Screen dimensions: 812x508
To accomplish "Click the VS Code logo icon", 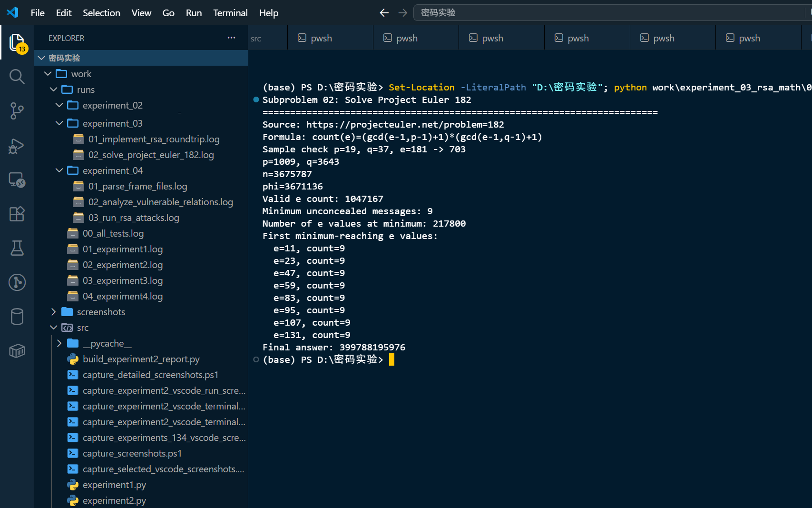I will point(13,13).
